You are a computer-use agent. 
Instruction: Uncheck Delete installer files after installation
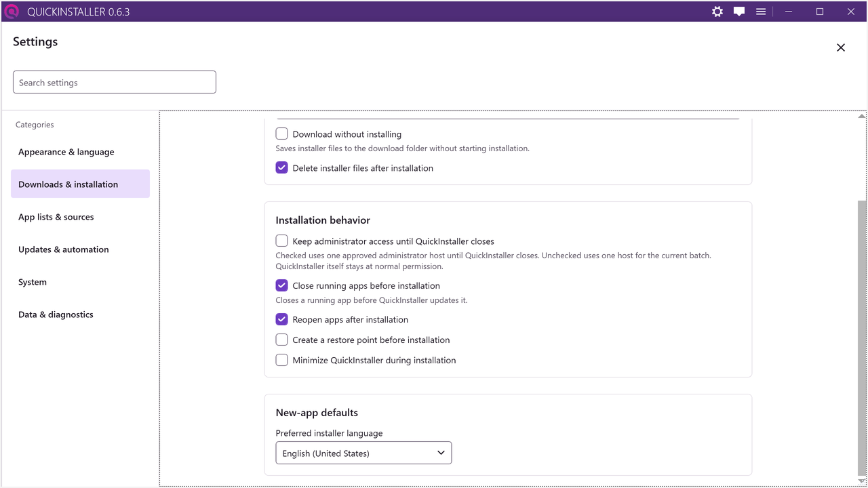(x=282, y=168)
